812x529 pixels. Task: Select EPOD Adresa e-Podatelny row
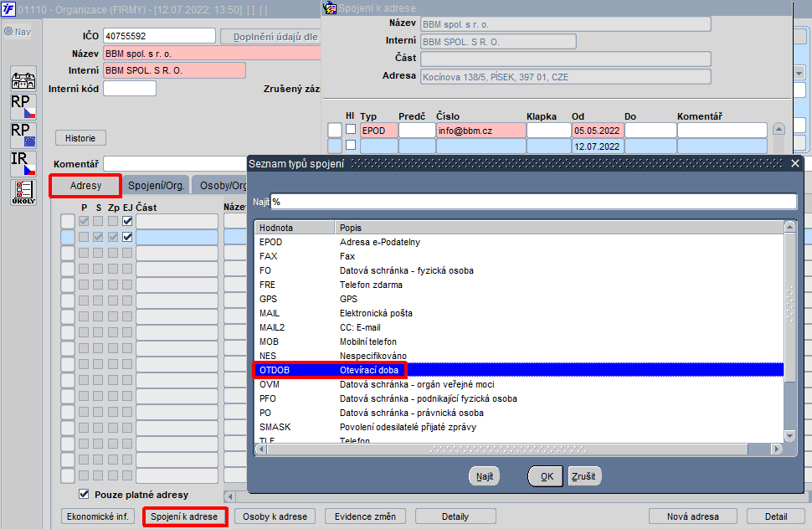[520, 242]
